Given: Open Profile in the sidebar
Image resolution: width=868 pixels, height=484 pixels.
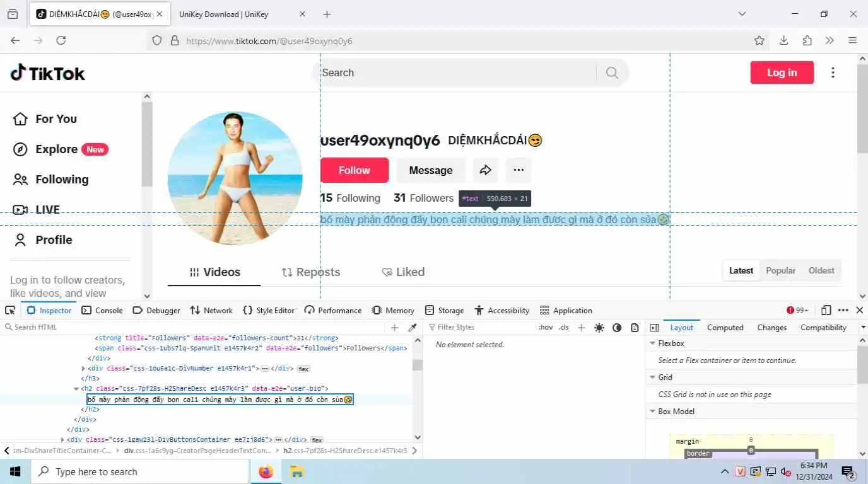Looking at the screenshot, I should (42, 240).
